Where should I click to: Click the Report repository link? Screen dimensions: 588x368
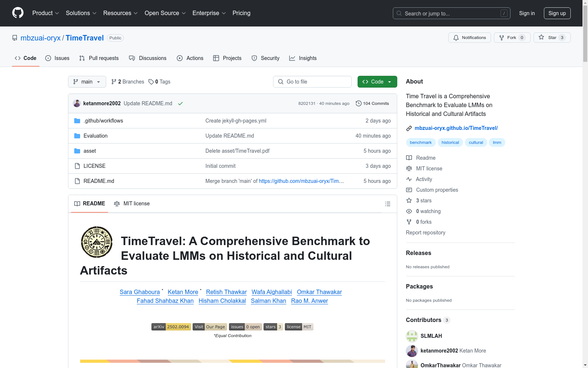point(426,233)
